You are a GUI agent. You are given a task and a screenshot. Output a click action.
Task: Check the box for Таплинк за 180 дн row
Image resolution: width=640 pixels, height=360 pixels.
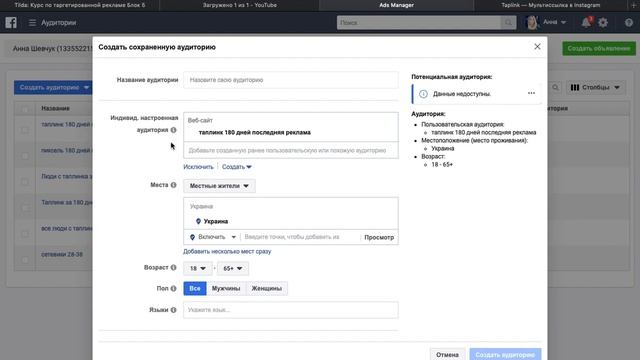[x=25, y=208]
